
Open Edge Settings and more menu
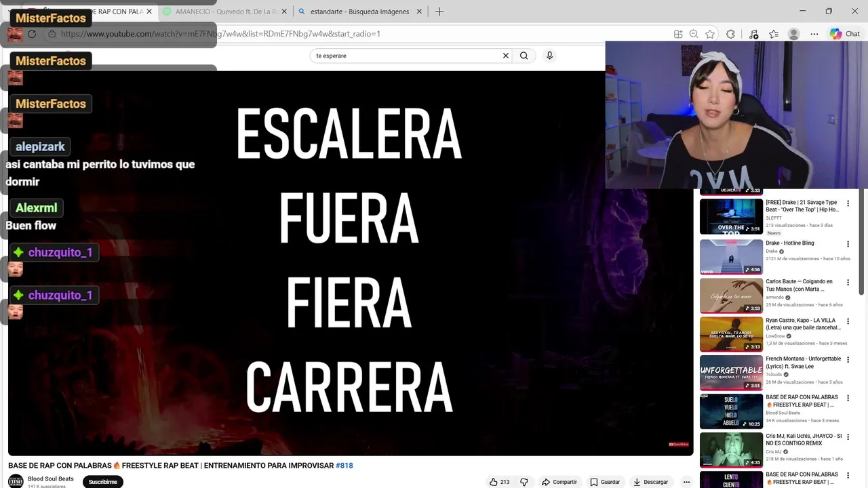point(814,34)
